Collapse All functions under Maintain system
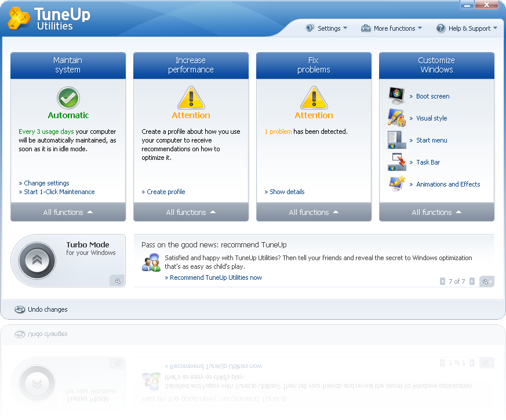This screenshot has width=506, height=420. click(68, 212)
